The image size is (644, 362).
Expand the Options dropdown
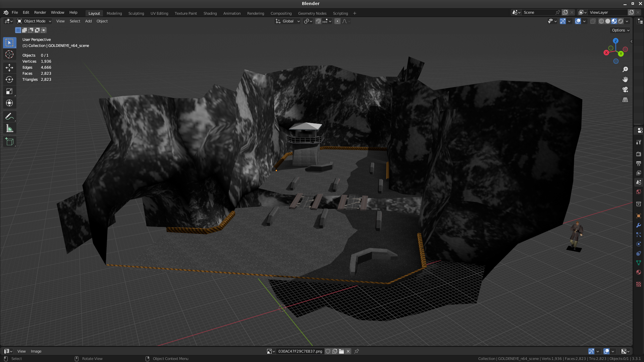tap(620, 30)
